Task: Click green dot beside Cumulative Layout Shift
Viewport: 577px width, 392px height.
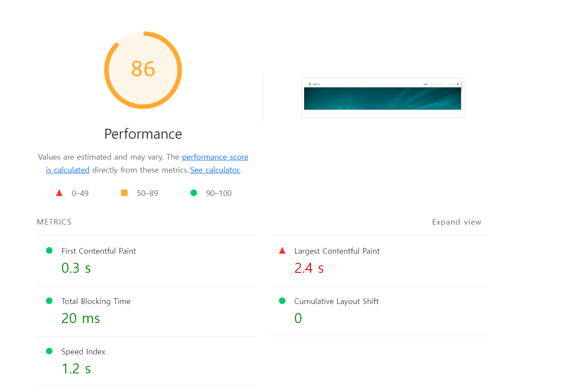Action: click(282, 301)
